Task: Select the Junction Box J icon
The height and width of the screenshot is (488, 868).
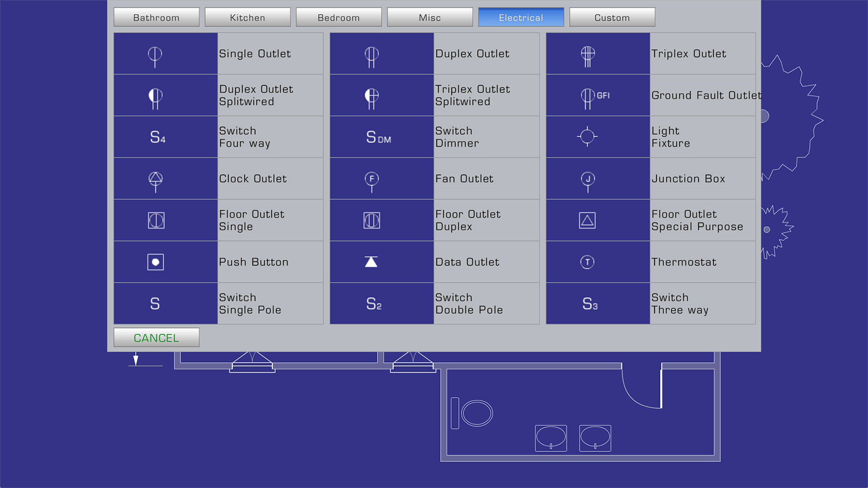Action: pos(588,179)
